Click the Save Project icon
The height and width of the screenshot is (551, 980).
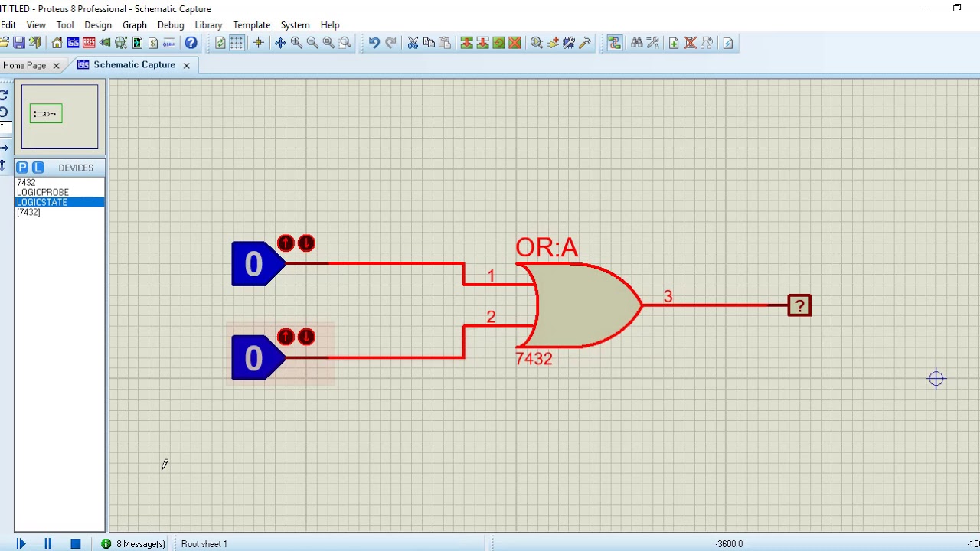point(18,43)
